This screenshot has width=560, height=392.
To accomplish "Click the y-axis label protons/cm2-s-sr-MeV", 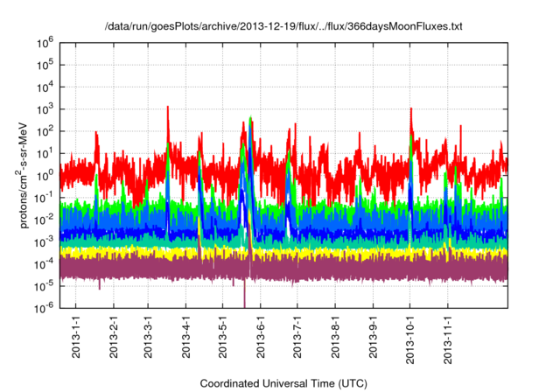I will pos(25,174).
